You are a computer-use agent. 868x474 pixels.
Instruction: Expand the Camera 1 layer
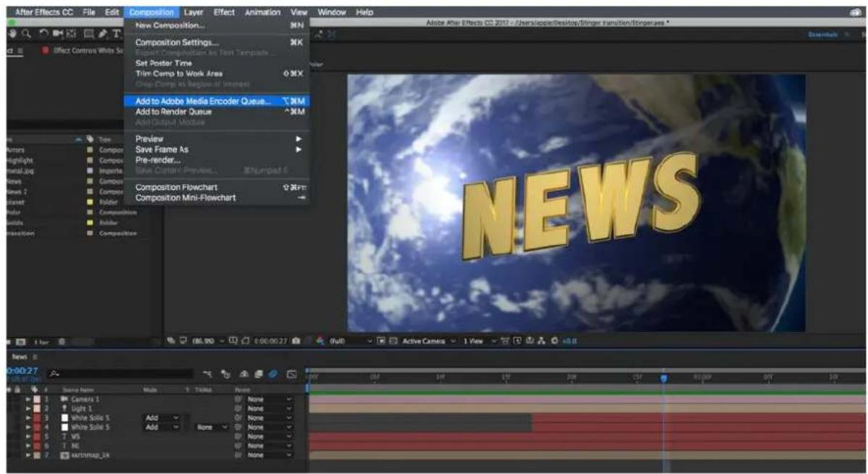coord(28,399)
